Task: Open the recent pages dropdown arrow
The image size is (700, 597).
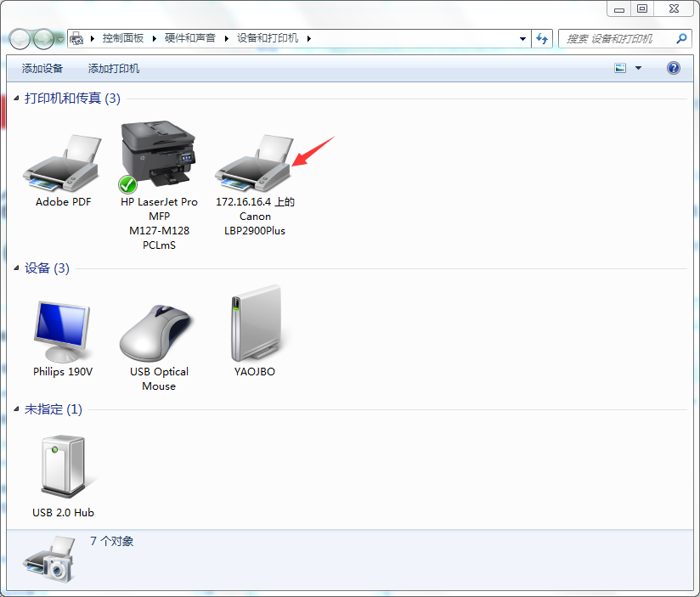Action: coord(60,40)
